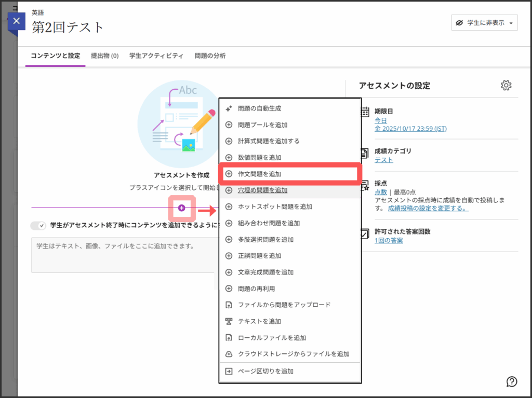Open the 学生に非表示 visibility dropdown
This screenshot has height=398, width=532.
(484, 23)
